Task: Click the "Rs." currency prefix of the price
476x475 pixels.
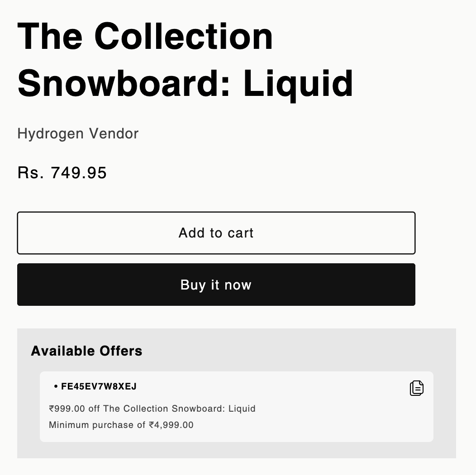Action: pyautogui.click(x=30, y=173)
